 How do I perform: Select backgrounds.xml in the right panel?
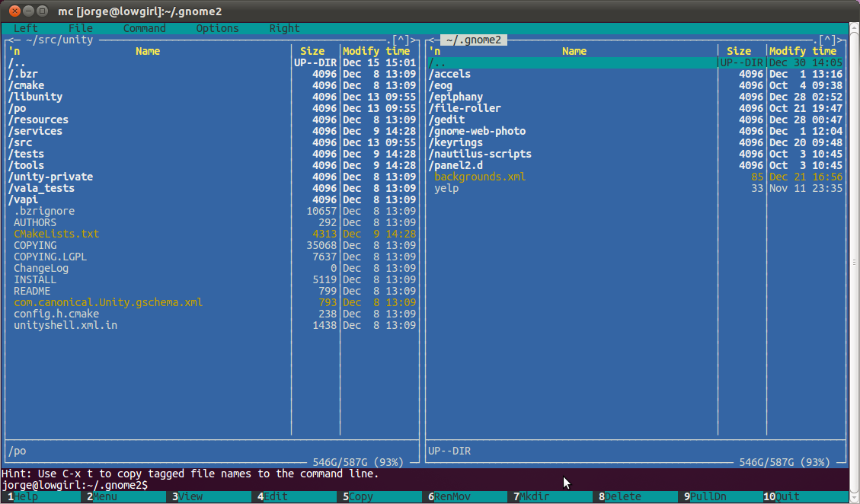click(x=480, y=177)
